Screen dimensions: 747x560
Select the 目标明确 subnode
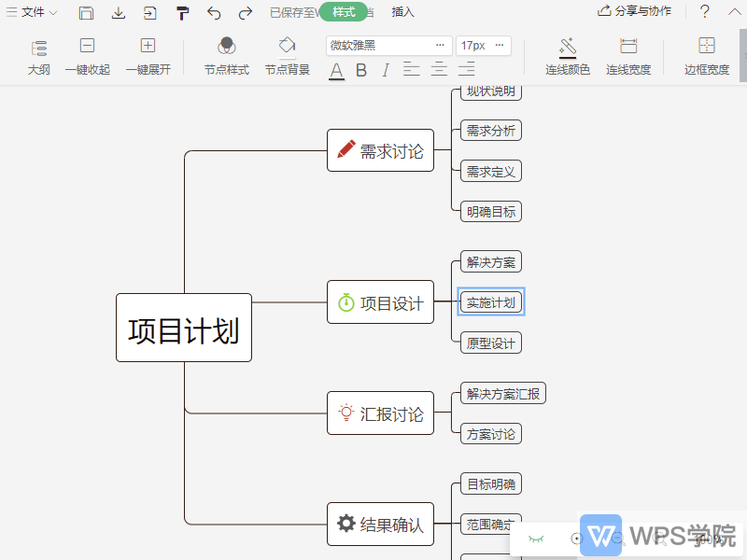click(x=491, y=483)
